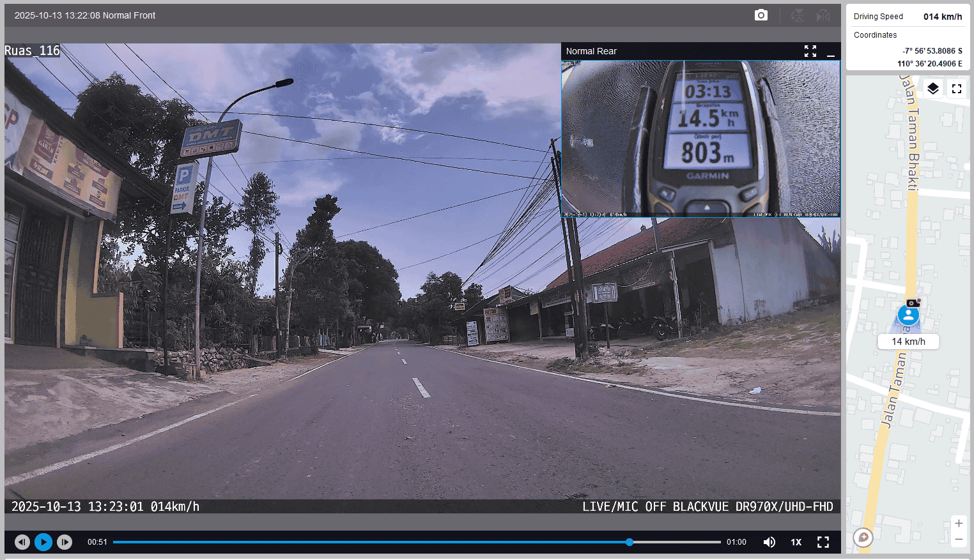The height and width of the screenshot is (560, 974).
Task: Zoom out on the map
Action: pyautogui.click(x=959, y=540)
